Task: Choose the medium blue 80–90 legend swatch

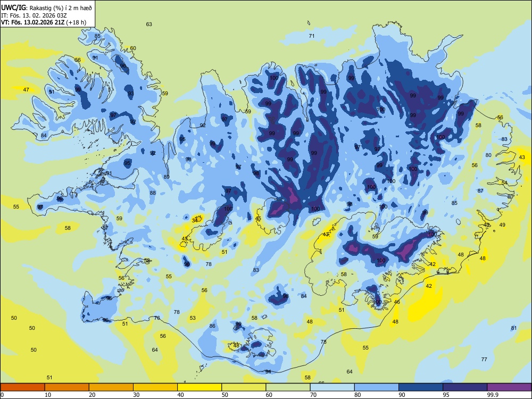Action: click(x=377, y=387)
